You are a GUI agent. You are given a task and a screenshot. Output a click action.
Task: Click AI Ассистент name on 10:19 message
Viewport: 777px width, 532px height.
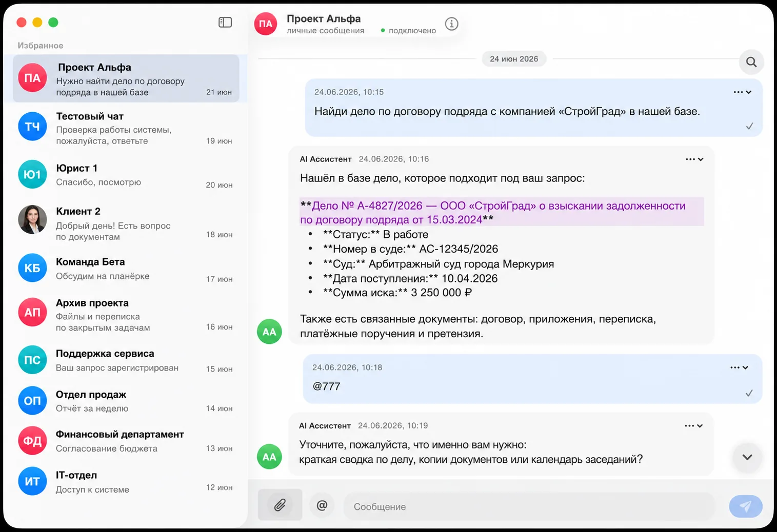coord(325,426)
